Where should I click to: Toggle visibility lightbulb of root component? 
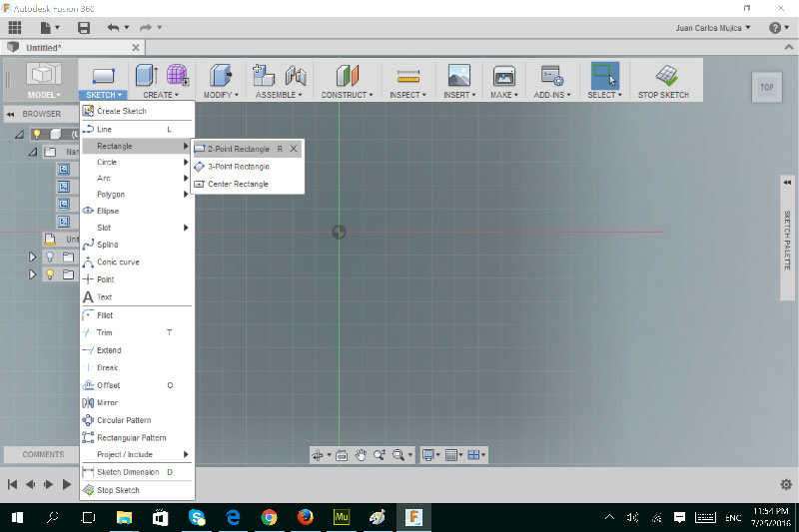tap(37, 135)
